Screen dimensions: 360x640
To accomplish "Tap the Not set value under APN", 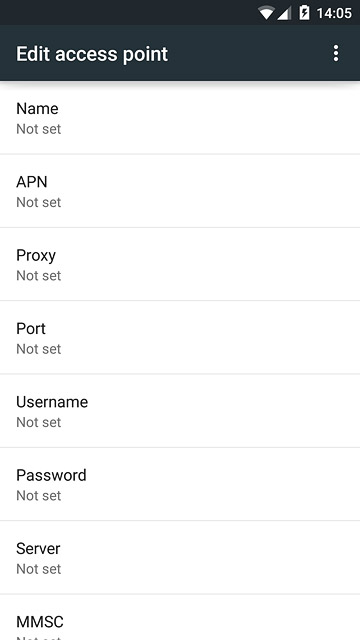I will click(x=39, y=202).
